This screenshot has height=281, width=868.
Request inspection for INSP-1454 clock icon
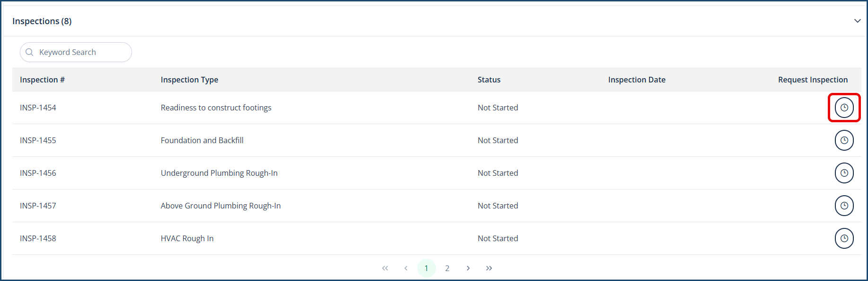point(844,108)
